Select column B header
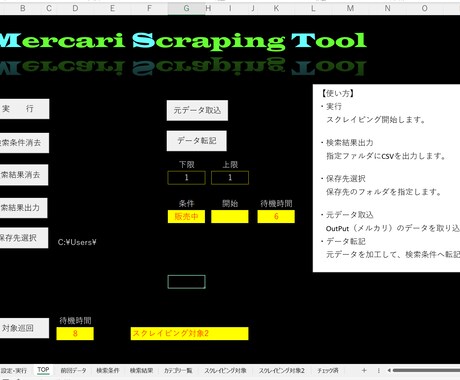The width and height of the screenshot is (460, 380). (23, 8)
